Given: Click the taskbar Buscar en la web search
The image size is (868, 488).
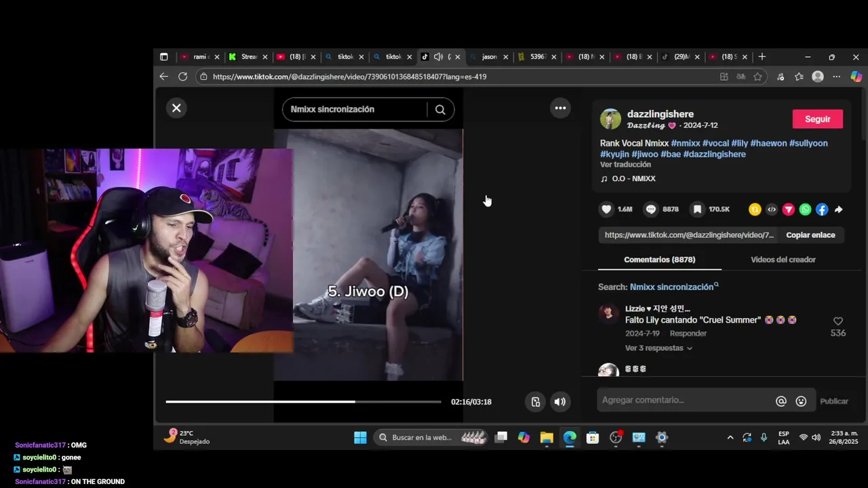Looking at the screenshot, I should (x=431, y=438).
